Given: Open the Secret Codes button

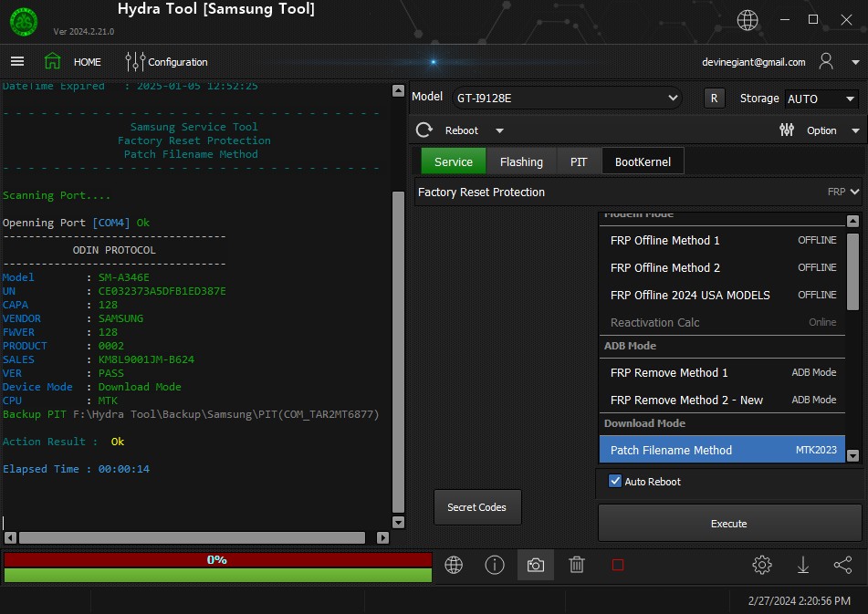Looking at the screenshot, I should pos(476,507).
